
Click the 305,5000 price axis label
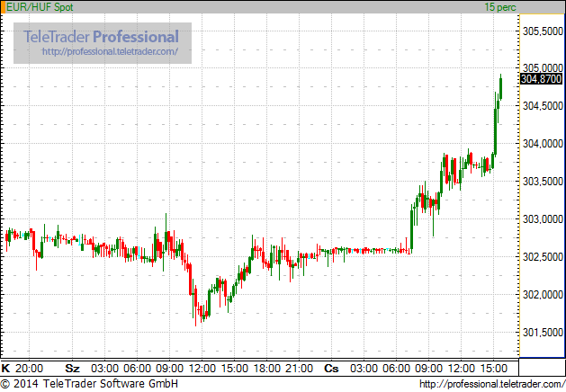(543, 31)
